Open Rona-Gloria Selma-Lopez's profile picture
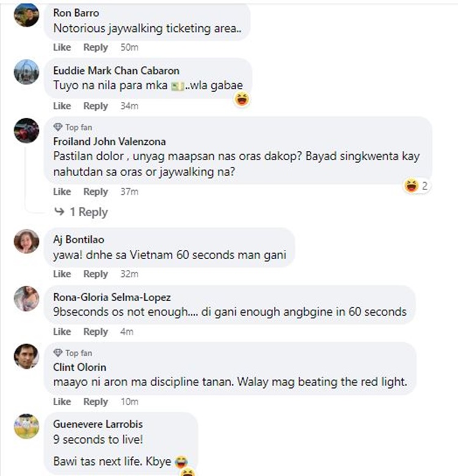 click(x=26, y=299)
